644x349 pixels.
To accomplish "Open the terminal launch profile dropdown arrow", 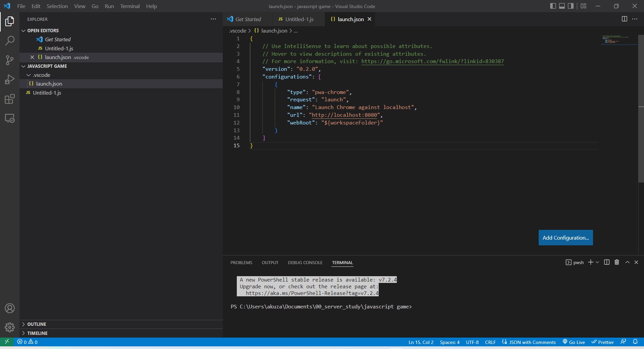I will (x=597, y=262).
